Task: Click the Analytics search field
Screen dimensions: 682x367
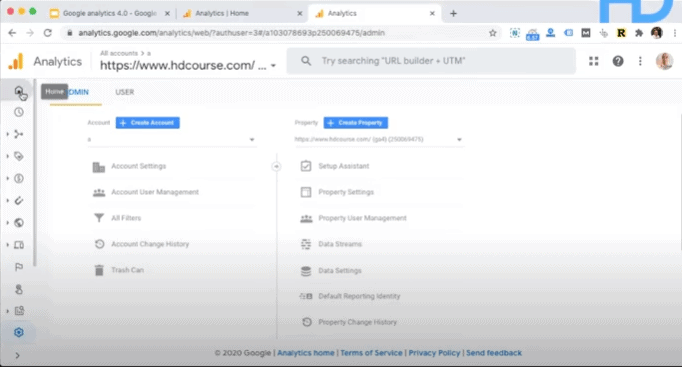Action: pyautogui.click(x=431, y=61)
